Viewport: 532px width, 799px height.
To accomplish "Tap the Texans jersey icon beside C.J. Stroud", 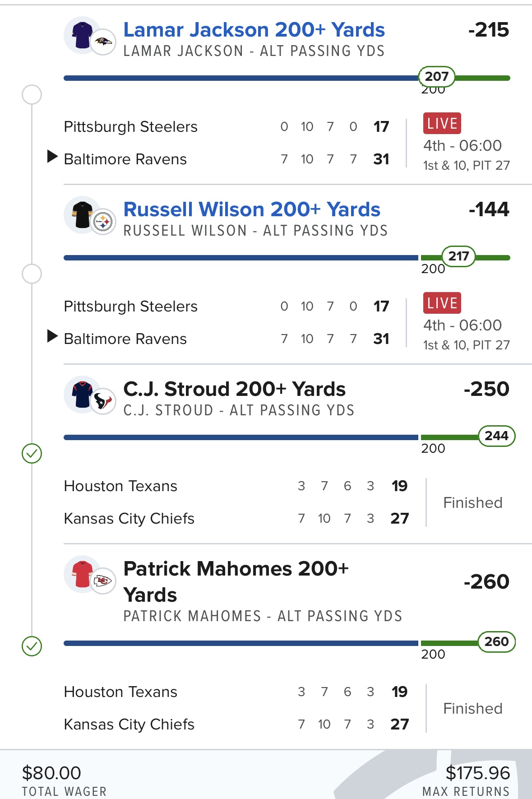I will pos(83,395).
